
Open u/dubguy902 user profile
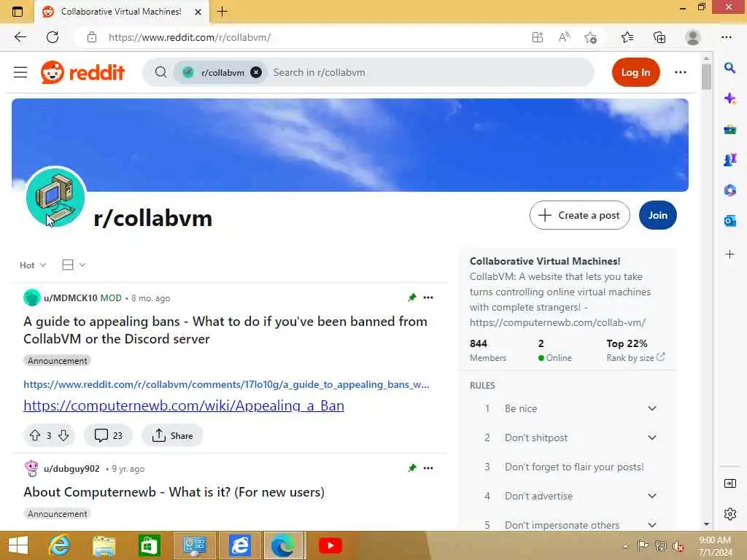coord(72,469)
